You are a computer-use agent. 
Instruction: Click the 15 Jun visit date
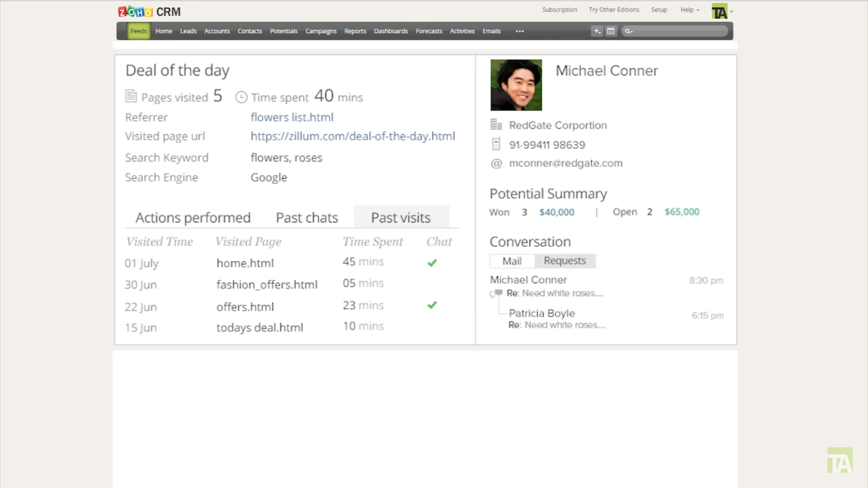click(140, 328)
